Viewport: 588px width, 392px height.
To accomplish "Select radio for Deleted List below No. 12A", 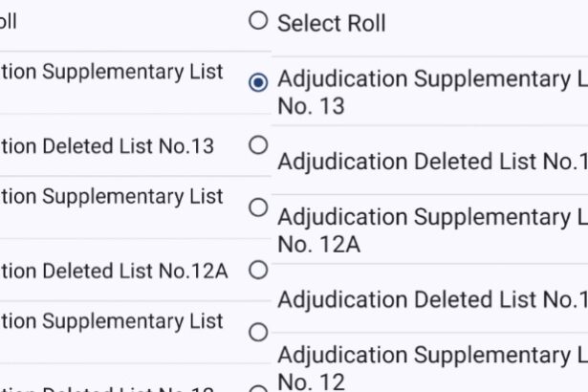I will pos(257,270).
